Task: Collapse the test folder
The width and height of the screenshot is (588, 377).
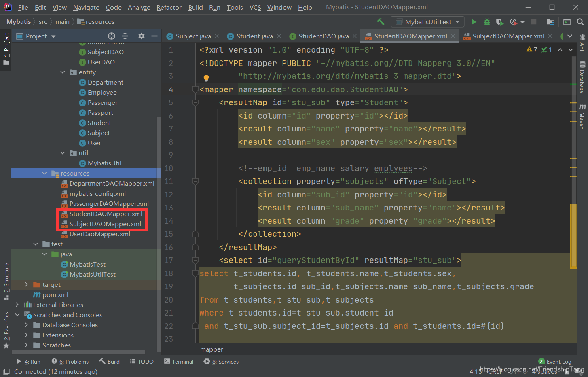Action: click(35, 244)
